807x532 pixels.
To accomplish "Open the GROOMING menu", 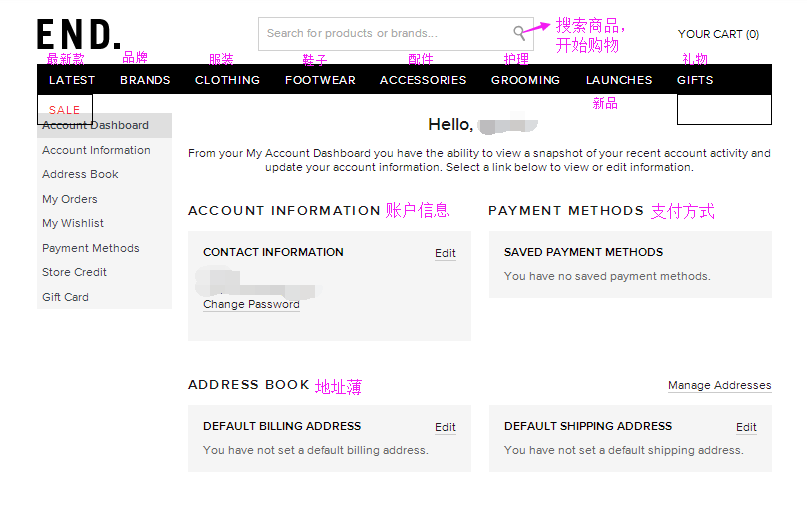I will (525, 80).
